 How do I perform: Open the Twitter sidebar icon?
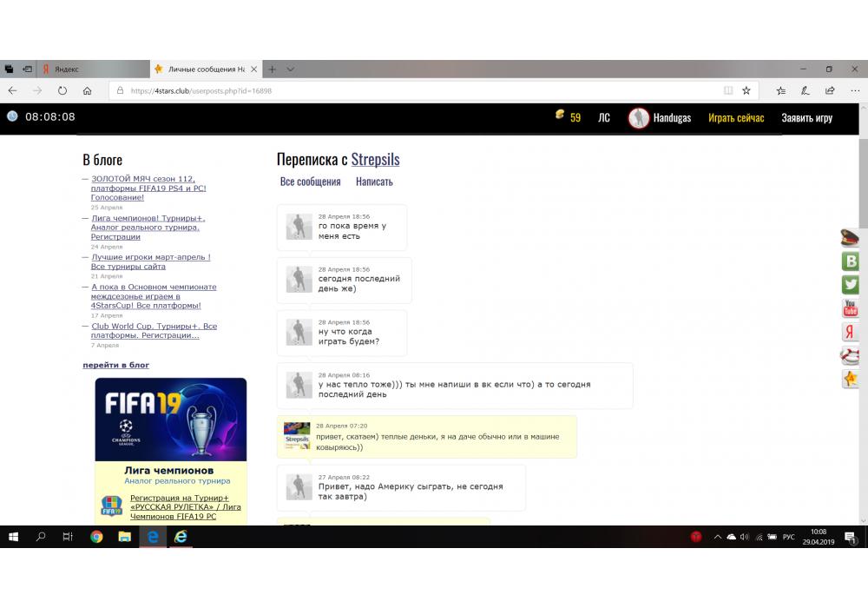pos(850,285)
